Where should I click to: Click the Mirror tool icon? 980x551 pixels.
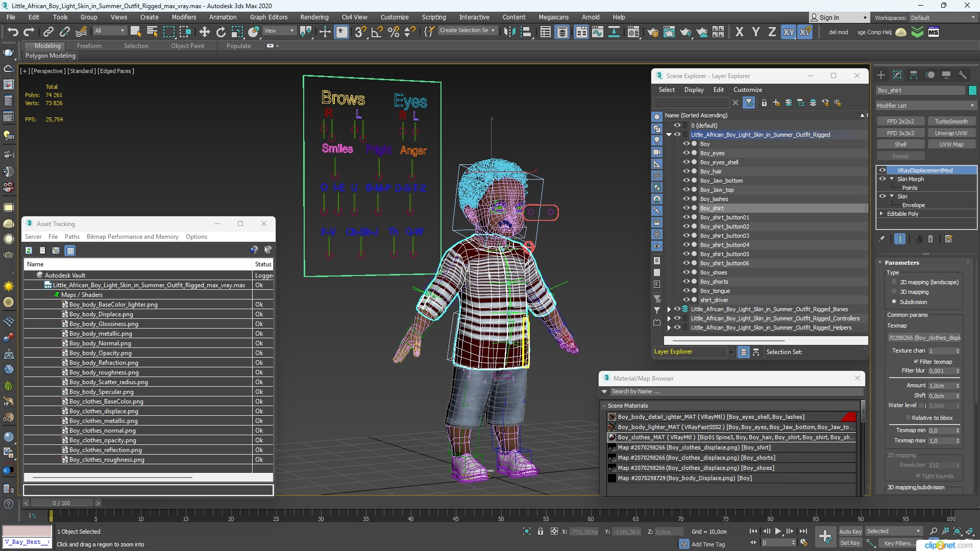pyautogui.click(x=509, y=32)
